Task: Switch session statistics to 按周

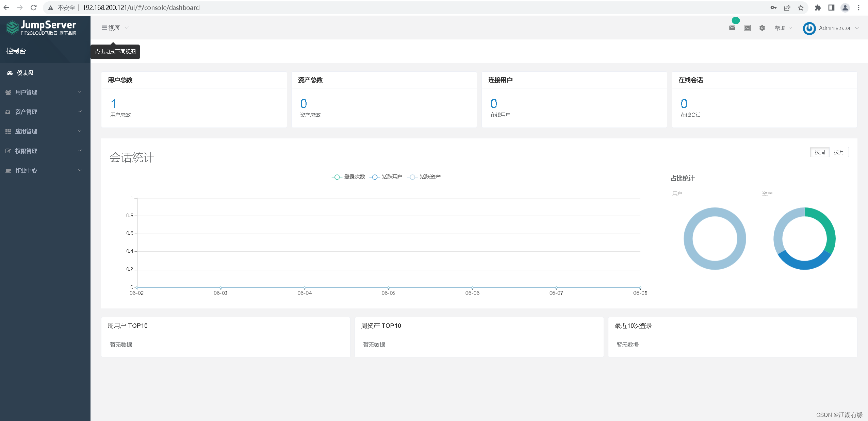Action: (819, 152)
